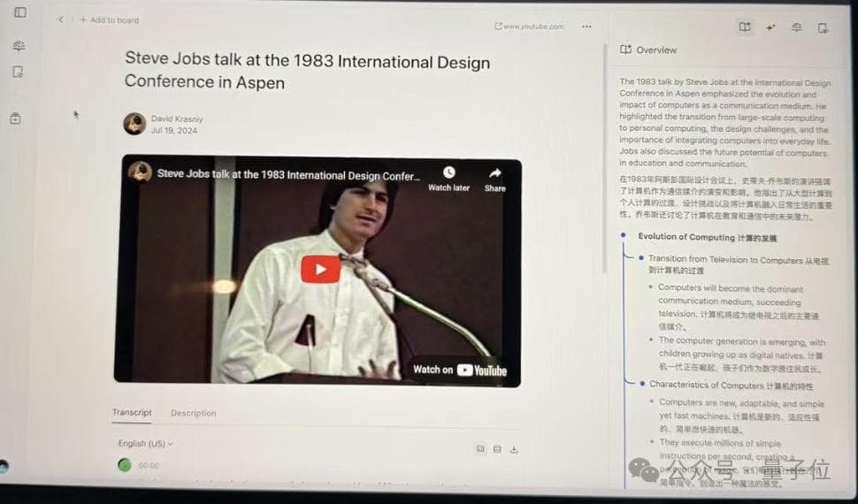Screen dimensions: 858x504
Task: Switch to the Description tab
Action: click(x=193, y=413)
